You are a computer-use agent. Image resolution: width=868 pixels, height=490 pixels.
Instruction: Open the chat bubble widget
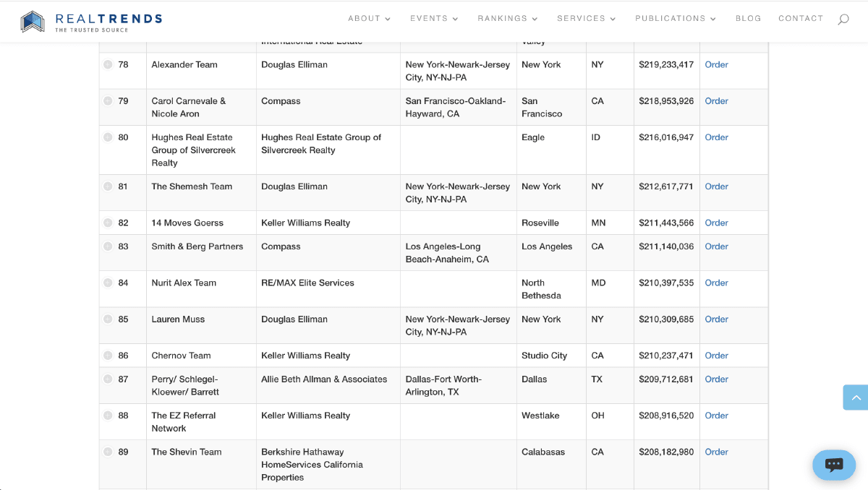[834, 465]
